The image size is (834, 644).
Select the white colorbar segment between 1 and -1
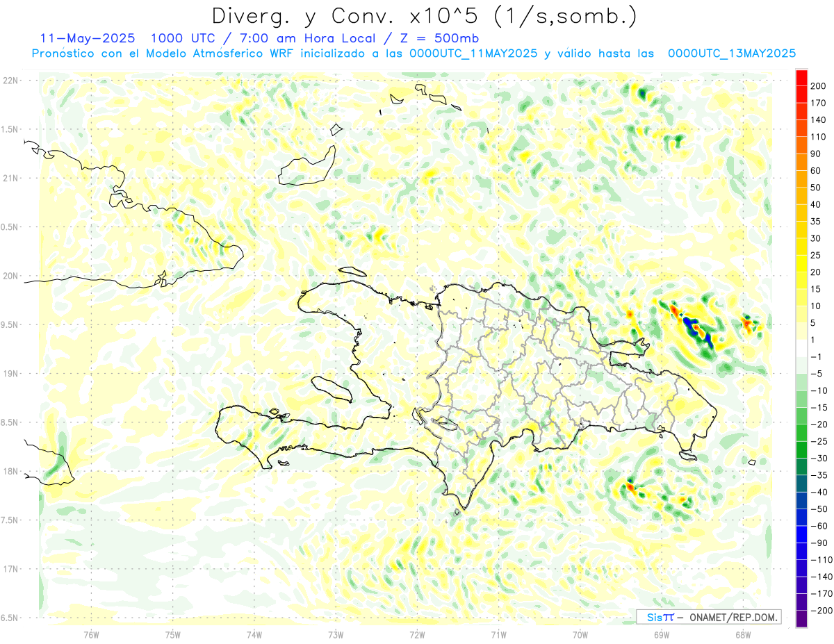click(801, 348)
